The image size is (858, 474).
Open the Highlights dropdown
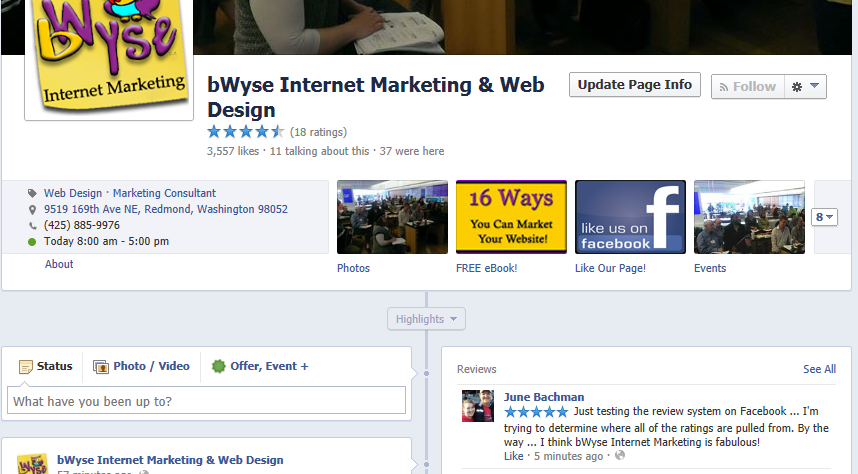coord(426,319)
